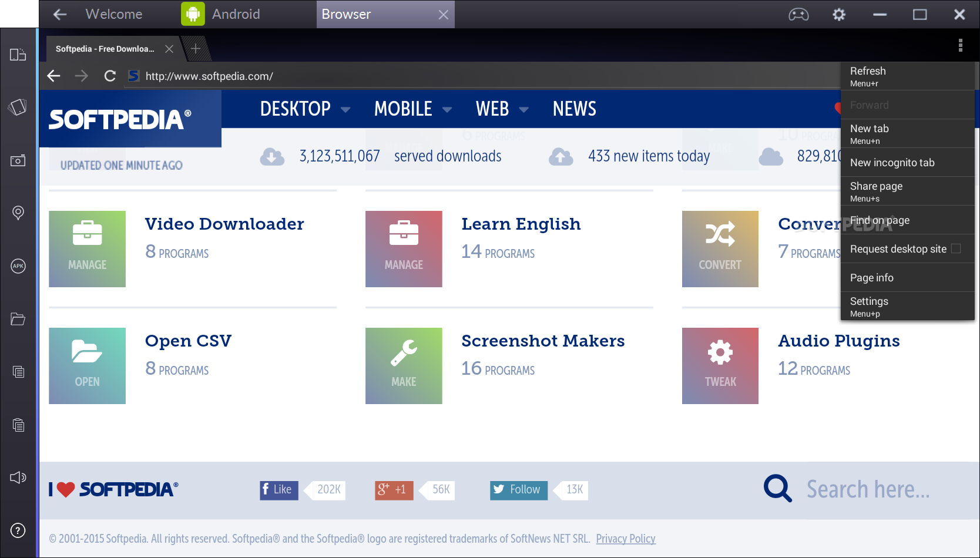Click the copy clipboard sidebar icon
Viewport: 980px width, 558px height.
pyautogui.click(x=18, y=372)
